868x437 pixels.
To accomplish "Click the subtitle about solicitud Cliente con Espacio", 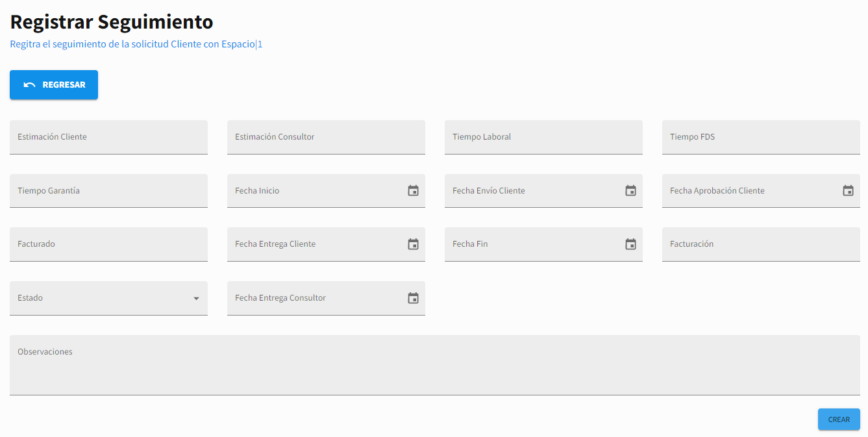I will [x=136, y=45].
